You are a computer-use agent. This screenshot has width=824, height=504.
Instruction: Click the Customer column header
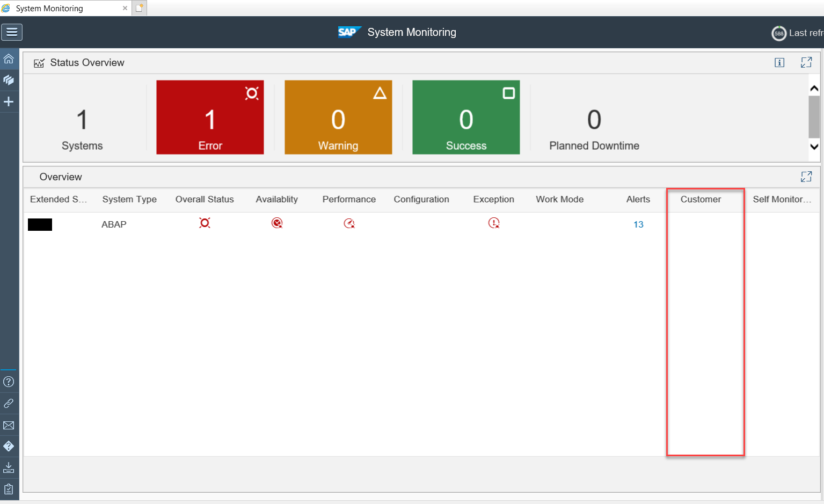(x=701, y=199)
